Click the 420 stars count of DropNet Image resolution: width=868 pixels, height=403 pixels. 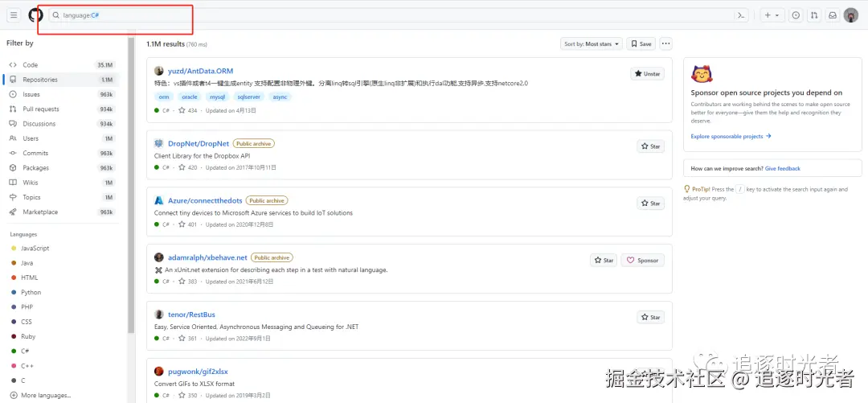coord(187,167)
